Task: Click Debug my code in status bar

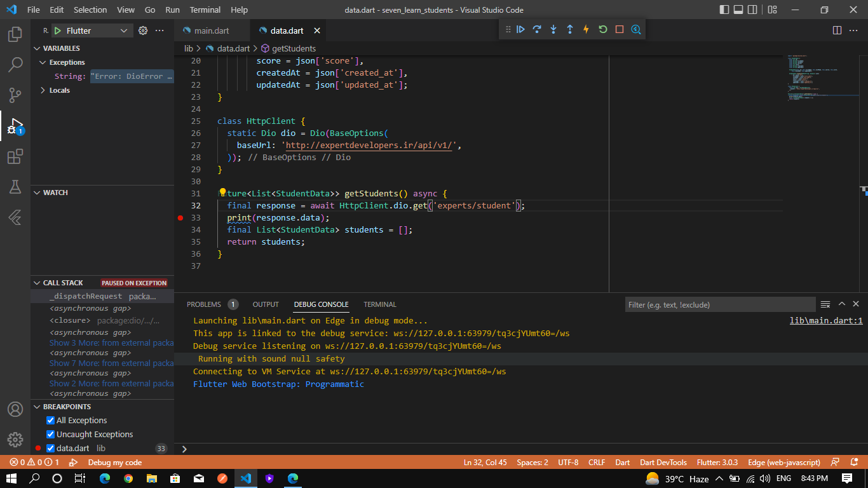Action: tap(115, 463)
